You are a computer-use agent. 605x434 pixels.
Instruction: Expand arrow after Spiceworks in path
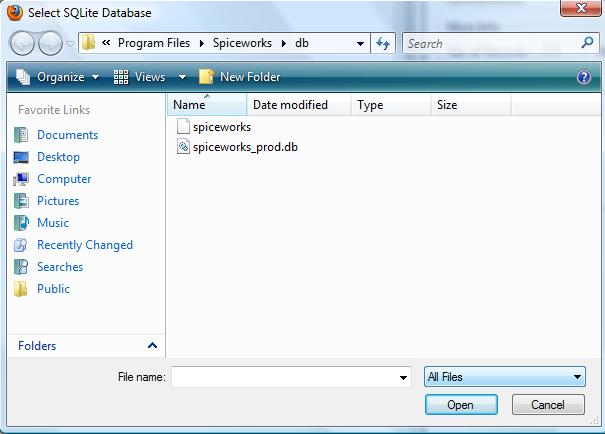pyautogui.click(x=284, y=43)
